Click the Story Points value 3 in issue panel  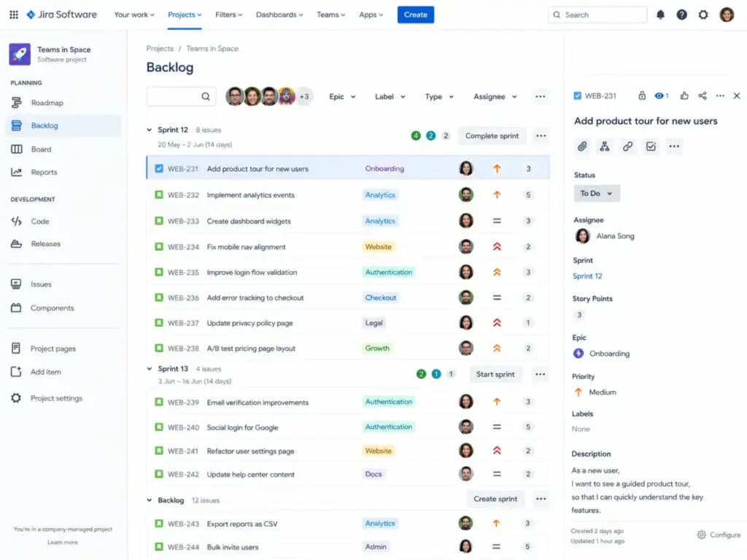[x=578, y=315]
